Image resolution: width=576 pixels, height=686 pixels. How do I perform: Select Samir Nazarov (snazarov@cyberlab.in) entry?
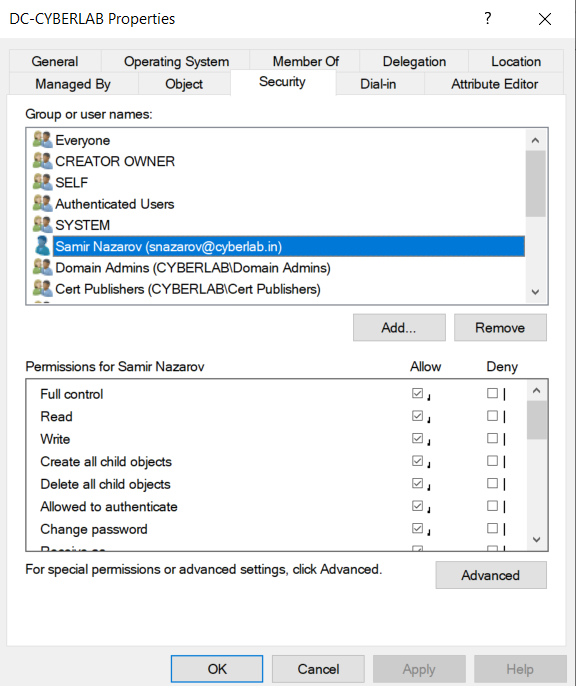tap(289, 246)
